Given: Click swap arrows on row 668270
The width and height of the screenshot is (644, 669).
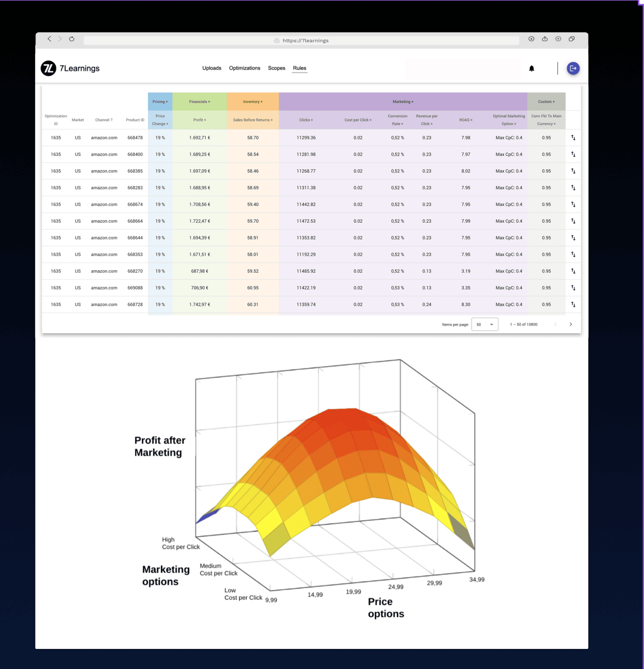Looking at the screenshot, I should tap(573, 271).
